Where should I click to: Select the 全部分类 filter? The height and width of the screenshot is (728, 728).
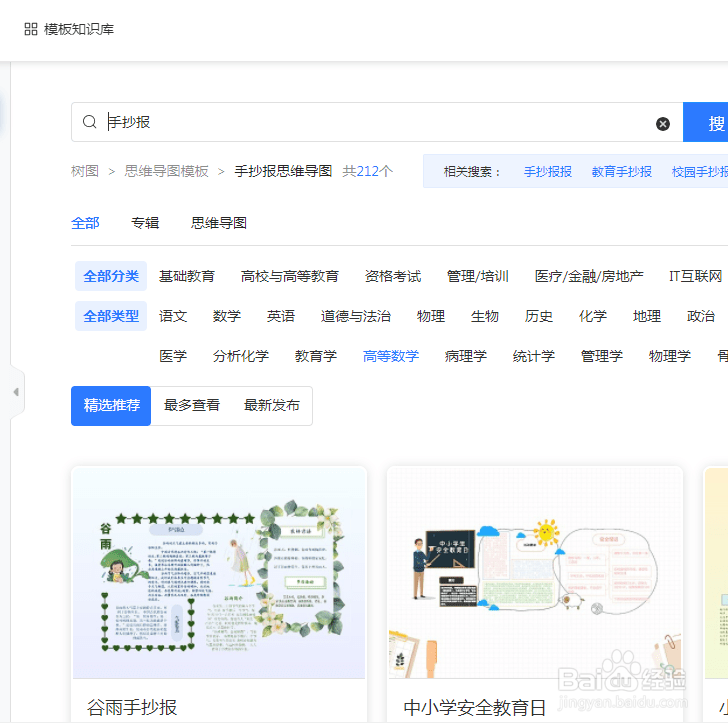click(111, 276)
